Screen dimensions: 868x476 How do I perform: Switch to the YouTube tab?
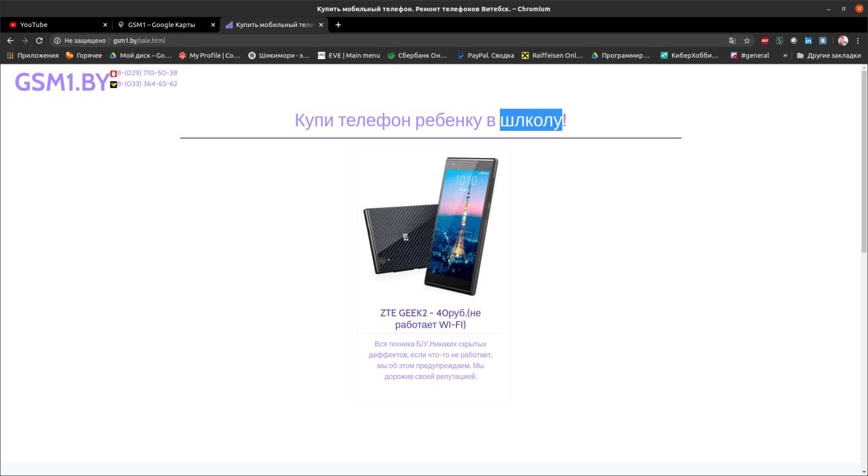pos(57,25)
